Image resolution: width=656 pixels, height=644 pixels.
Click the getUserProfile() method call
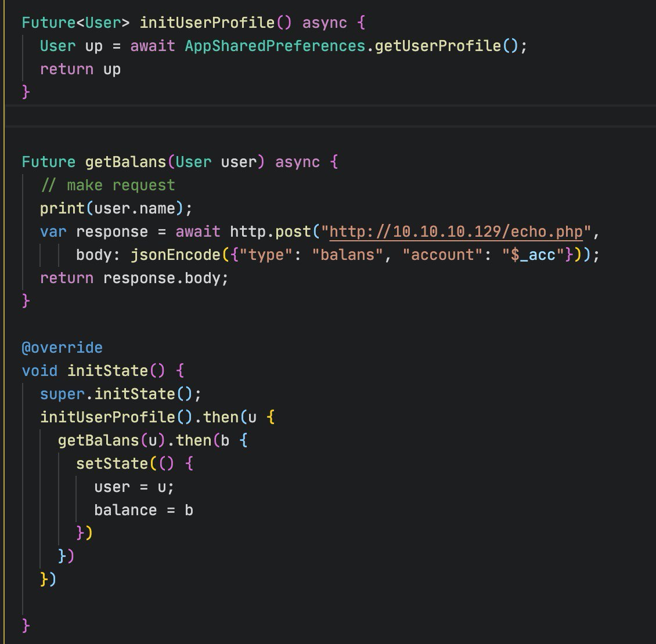[x=446, y=46]
